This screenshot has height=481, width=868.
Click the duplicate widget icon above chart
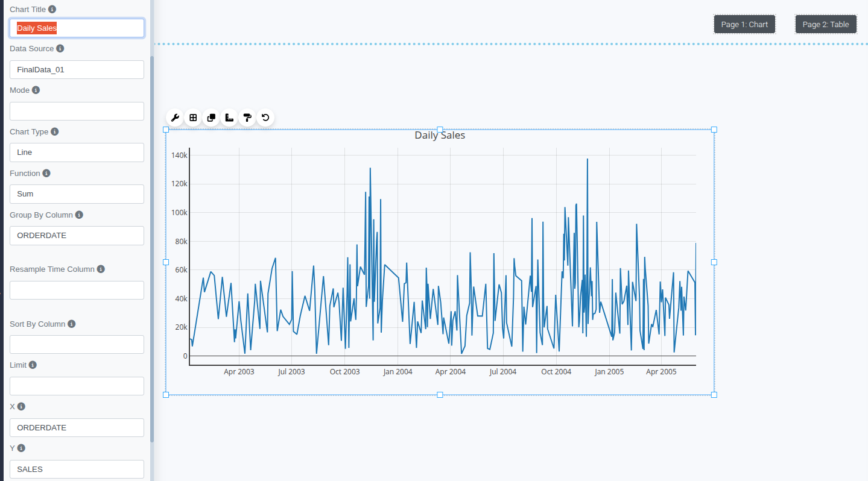(211, 118)
